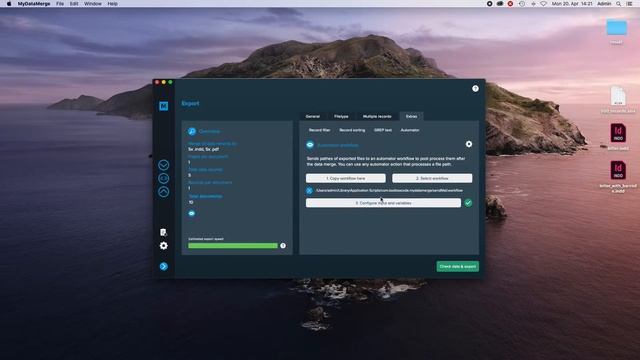The width and height of the screenshot is (640, 360).
Task: Open the Apple menu
Action: coord(9,4)
